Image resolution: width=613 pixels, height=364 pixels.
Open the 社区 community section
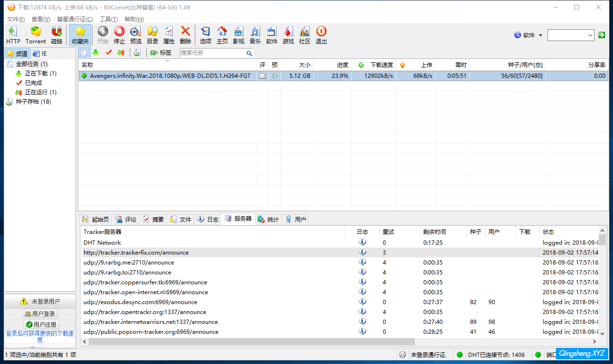[305, 35]
